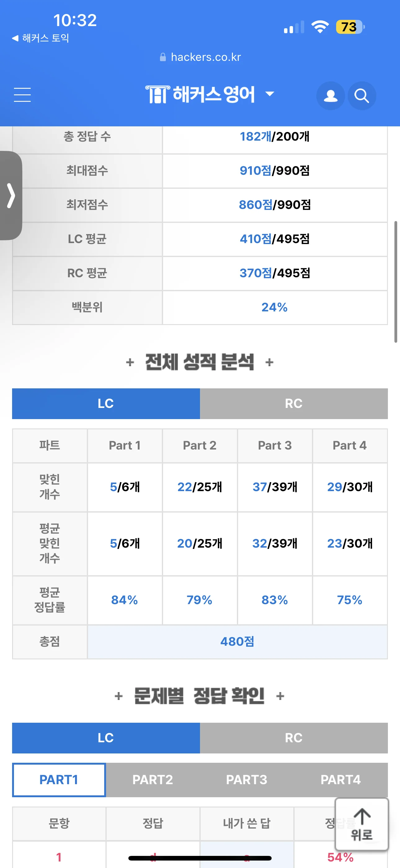Image resolution: width=400 pixels, height=868 pixels.
Task: Tap the search magnifier icon
Action: click(362, 96)
